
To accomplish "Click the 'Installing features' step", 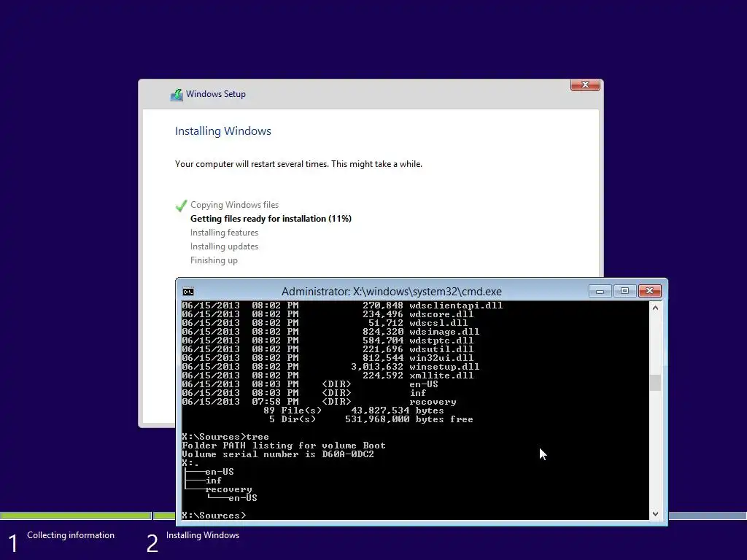I will [224, 233].
